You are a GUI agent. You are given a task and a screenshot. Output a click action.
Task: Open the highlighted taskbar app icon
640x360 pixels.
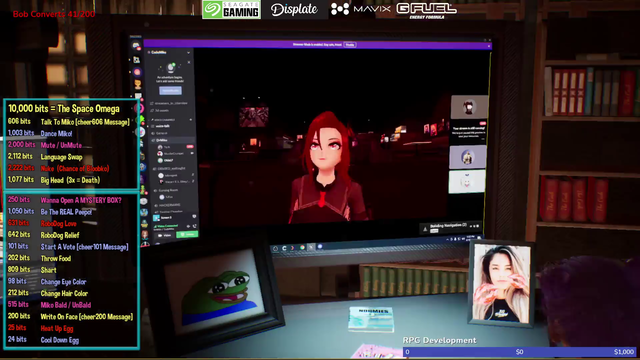coord(311,247)
